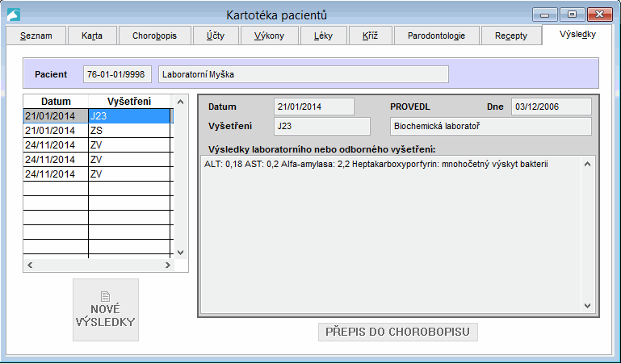Click the Nové Výsledky document icon button
Image resolution: width=621 pixels, height=364 pixels.
(106, 309)
